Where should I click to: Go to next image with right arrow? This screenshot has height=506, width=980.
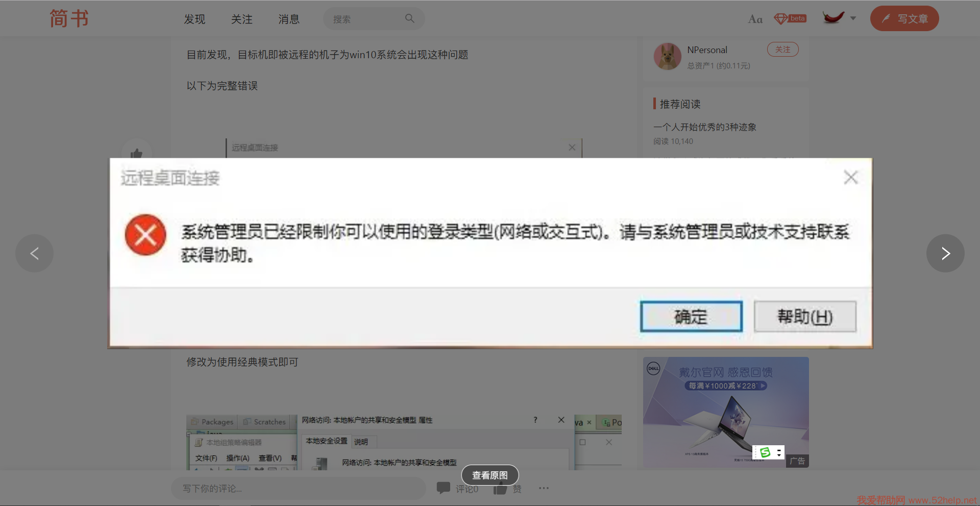pyautogui.click(x=945, y=253)
